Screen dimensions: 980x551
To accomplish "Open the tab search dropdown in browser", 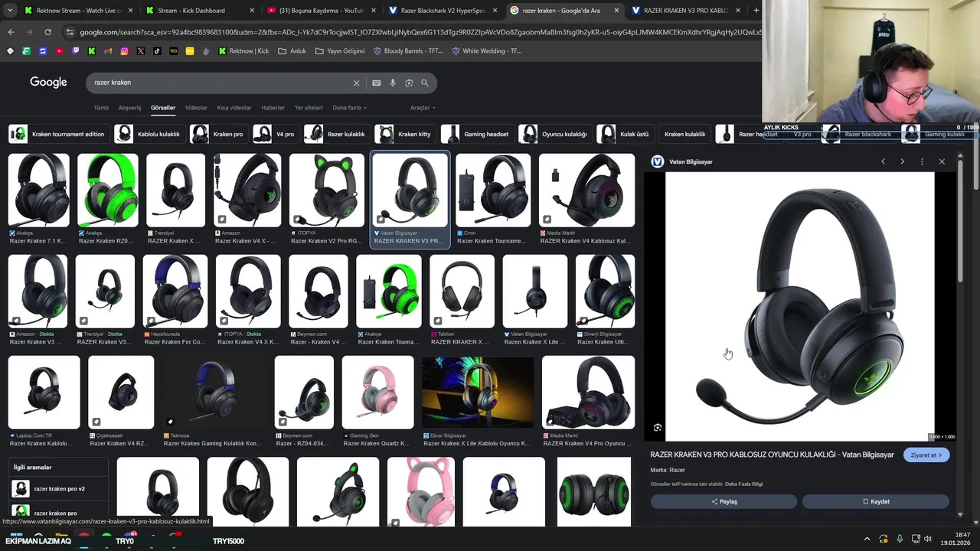I will 9,11.
